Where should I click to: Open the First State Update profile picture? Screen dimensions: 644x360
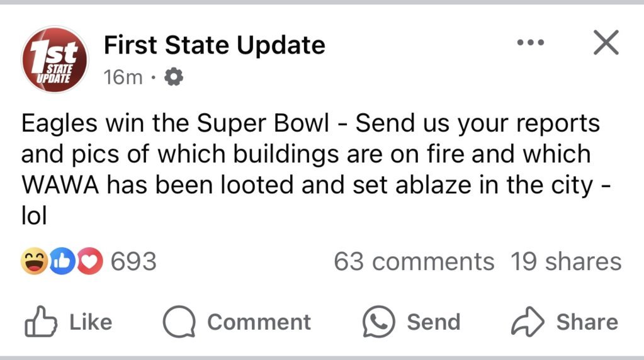(55, 60)
